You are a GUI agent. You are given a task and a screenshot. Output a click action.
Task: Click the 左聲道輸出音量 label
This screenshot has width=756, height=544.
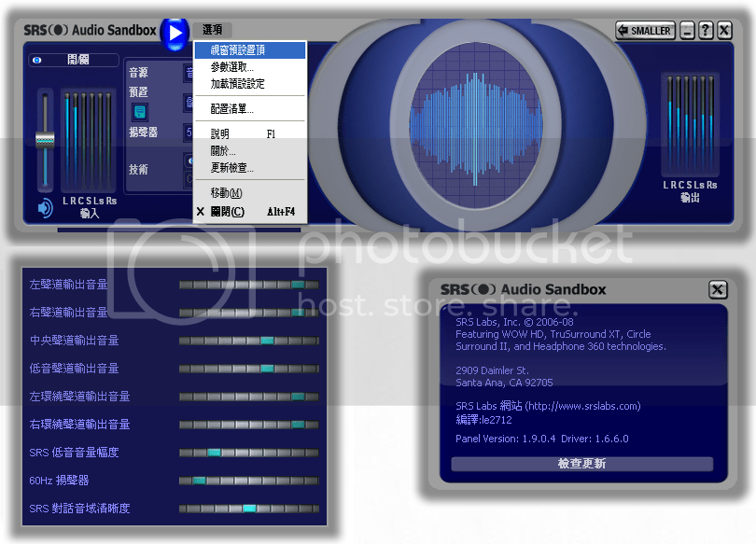(68, 285)
